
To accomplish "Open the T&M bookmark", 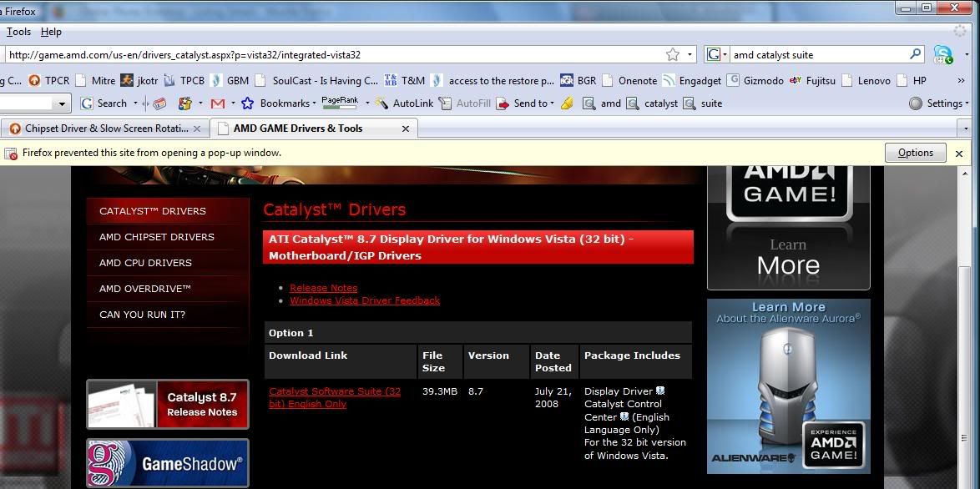I will point(404,81).
